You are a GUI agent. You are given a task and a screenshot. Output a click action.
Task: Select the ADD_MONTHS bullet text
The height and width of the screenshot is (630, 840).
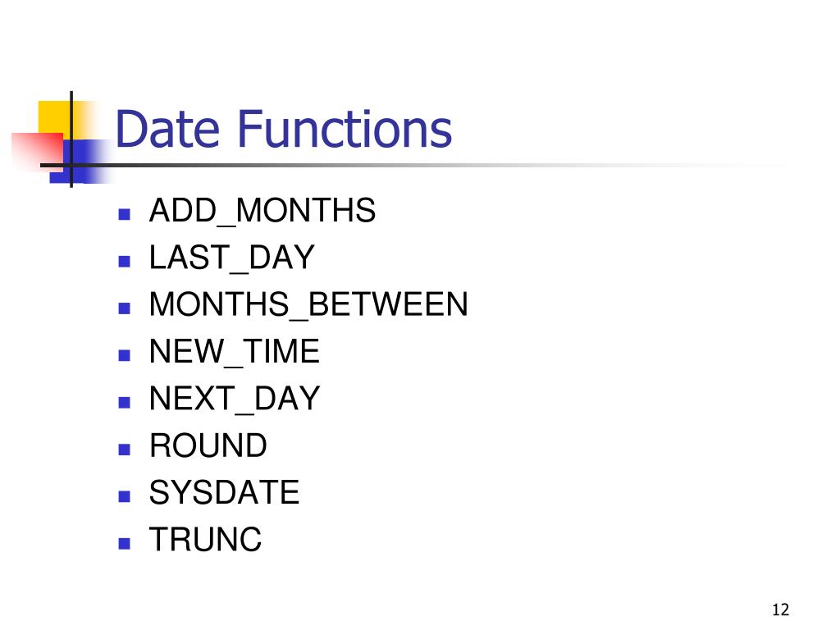262,211
